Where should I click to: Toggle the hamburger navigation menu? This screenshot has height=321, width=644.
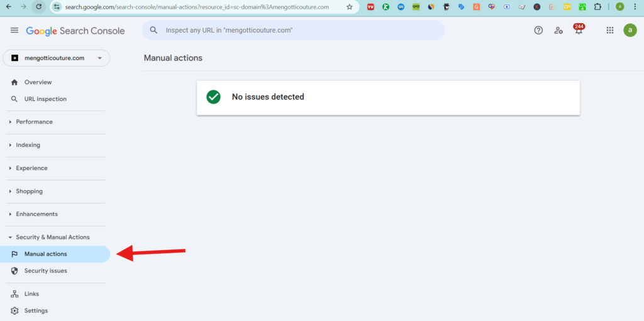coord(14,30)
